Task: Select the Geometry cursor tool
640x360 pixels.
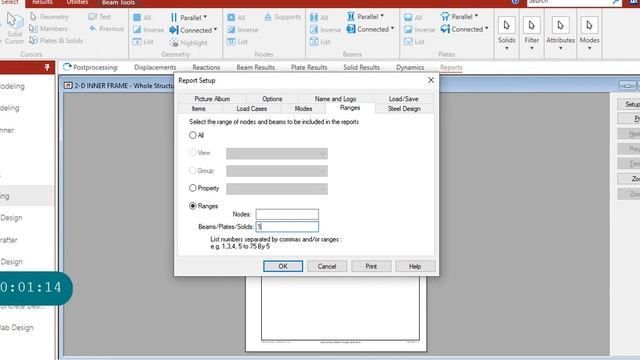Action: 49,17
